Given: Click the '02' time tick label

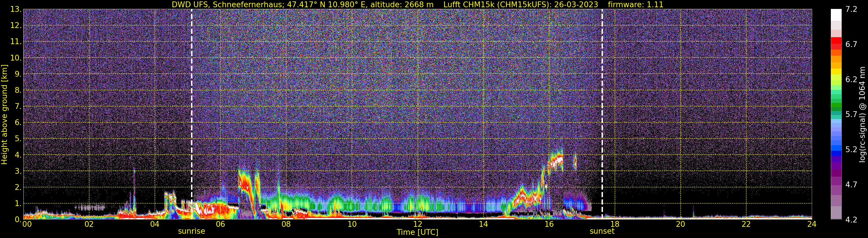Looking at the screenshot, I should [x=89, y=224].
